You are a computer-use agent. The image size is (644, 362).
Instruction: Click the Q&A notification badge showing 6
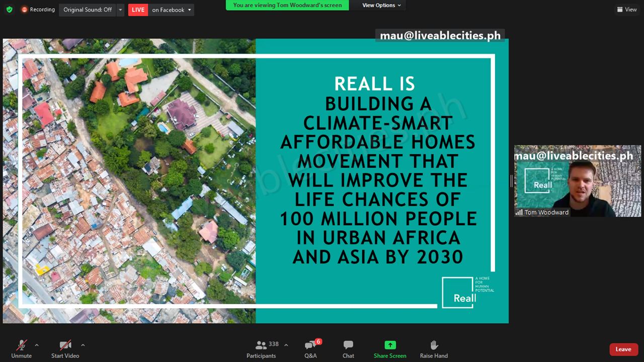pos(318,341)
